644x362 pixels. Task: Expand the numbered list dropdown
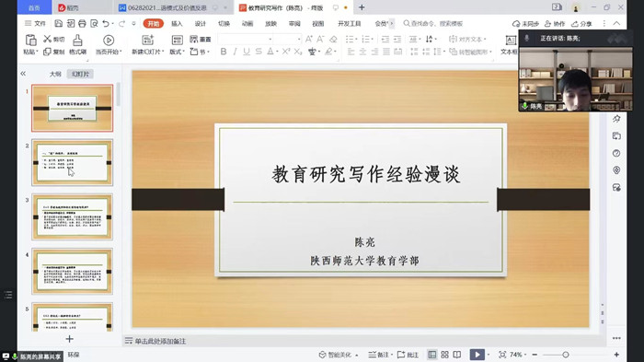tap(372, 39)
